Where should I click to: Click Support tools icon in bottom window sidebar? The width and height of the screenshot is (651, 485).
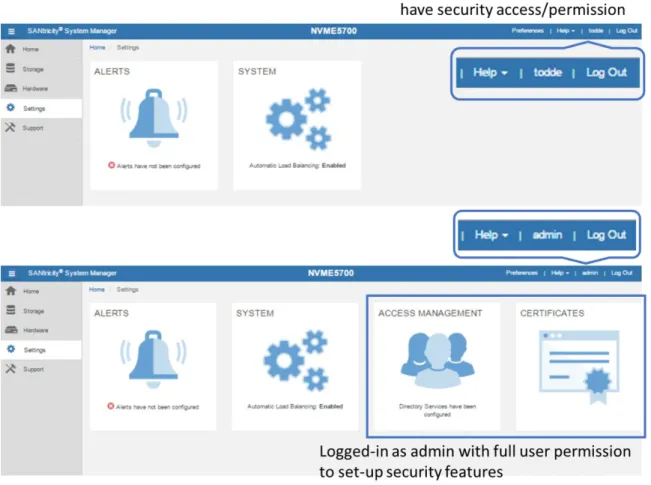click(x=10, y=368)
